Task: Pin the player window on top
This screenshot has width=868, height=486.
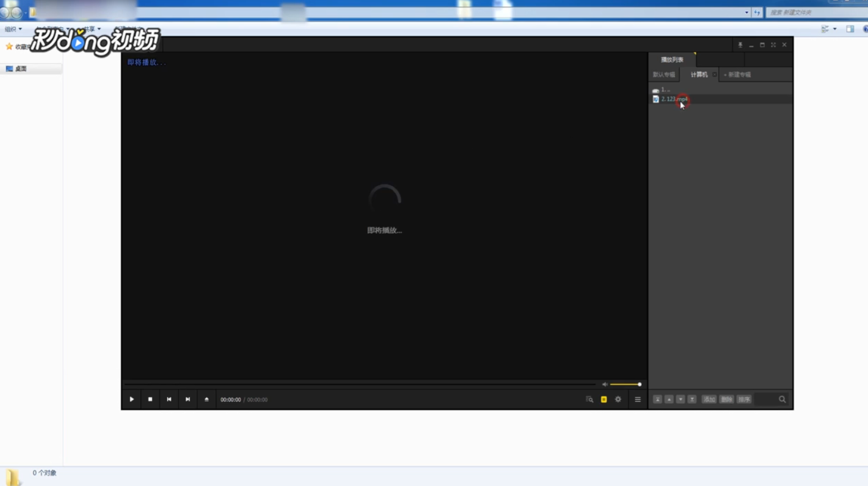Action: click(740, 45)
